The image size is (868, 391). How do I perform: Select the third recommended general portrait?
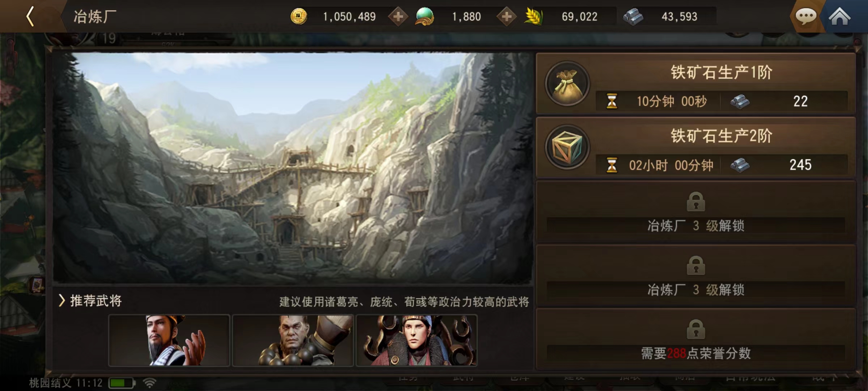click(x=417, y=340)
